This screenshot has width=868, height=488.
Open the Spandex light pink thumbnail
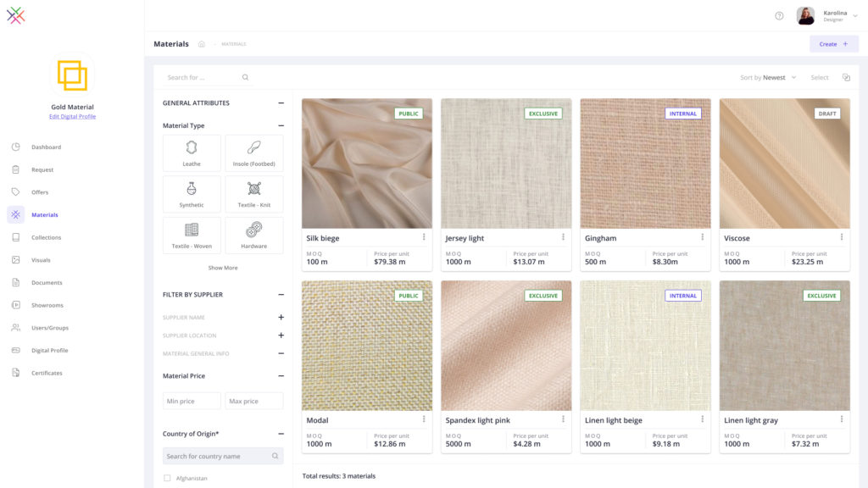(x=506, y=346)
